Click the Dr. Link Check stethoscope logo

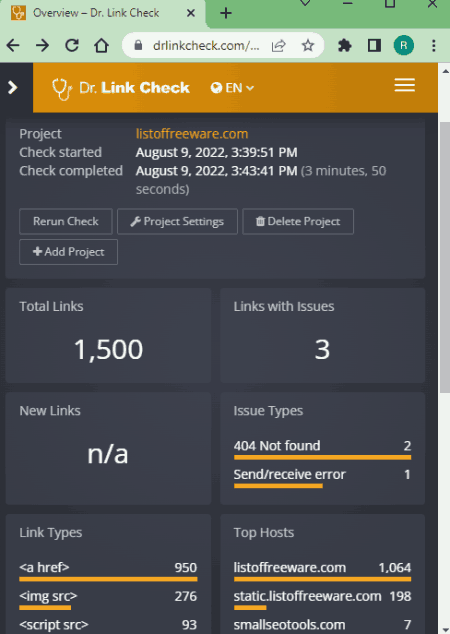(x=62, y=89)
